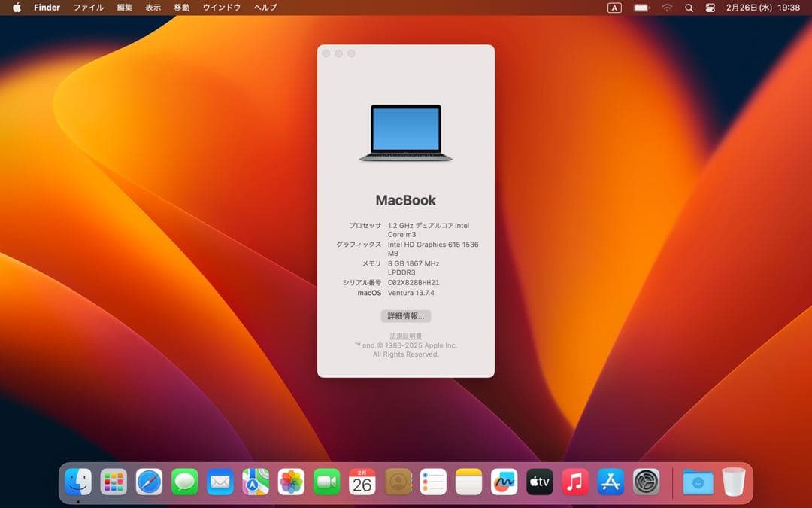This screenshot has width=812, height=508.
Task: Launch the Mail app
Action: point(220,482)
